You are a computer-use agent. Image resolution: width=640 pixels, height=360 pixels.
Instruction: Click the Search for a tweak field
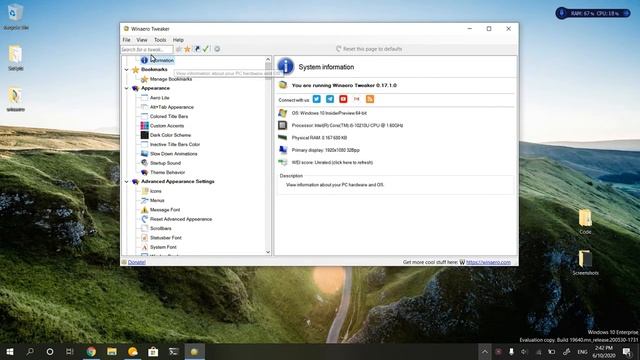(147, 49)
